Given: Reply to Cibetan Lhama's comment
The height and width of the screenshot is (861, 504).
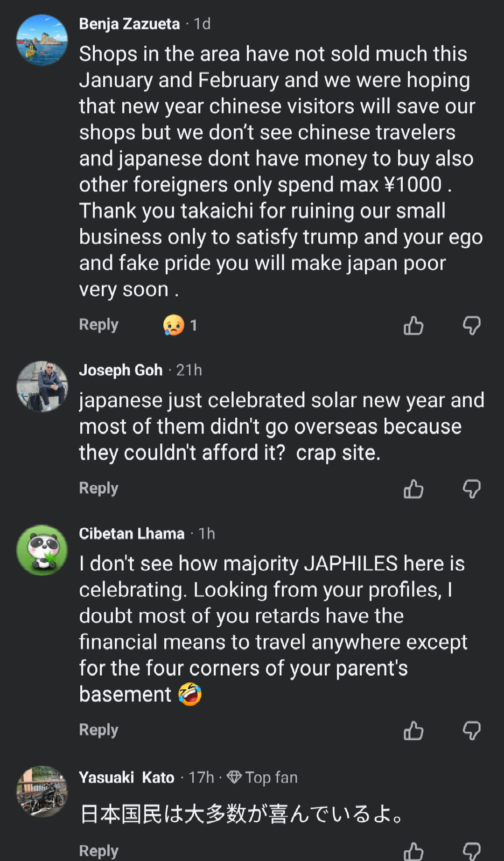Looking at the screenshot, I should (x=98, y=730).
